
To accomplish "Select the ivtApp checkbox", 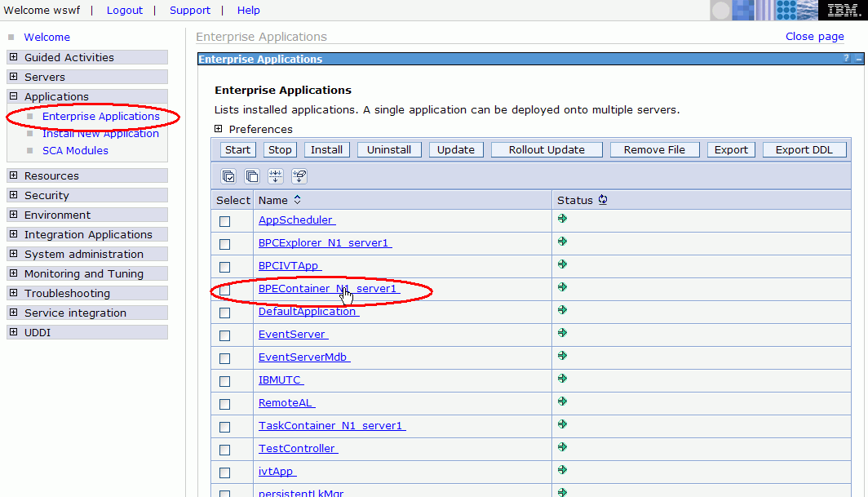I will [x=225, y=473].
